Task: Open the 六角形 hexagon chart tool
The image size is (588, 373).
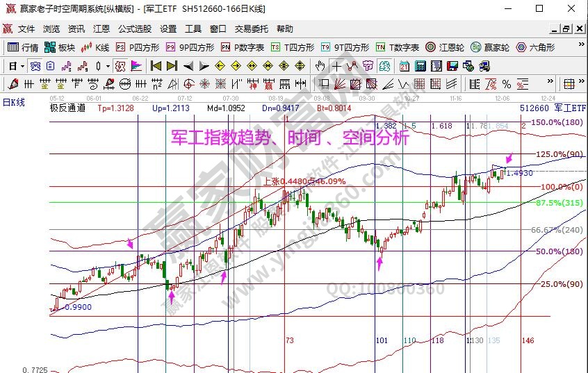Action: 535,48
